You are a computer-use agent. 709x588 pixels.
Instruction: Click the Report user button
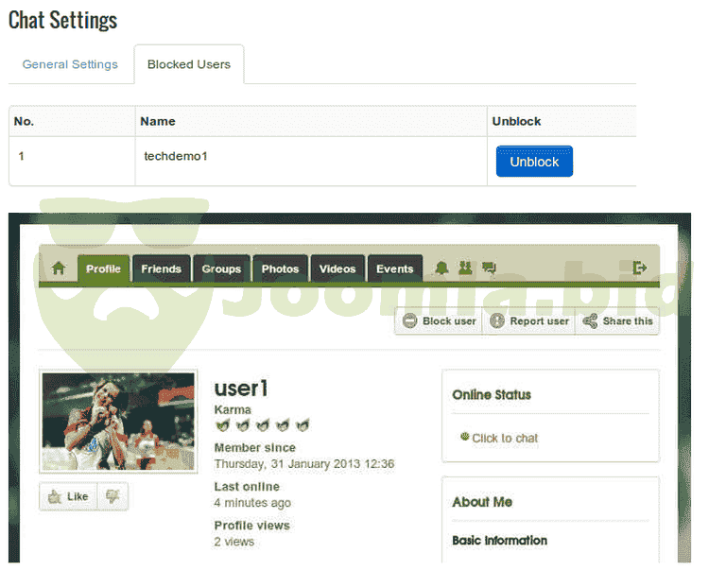[x=529, y=321]
